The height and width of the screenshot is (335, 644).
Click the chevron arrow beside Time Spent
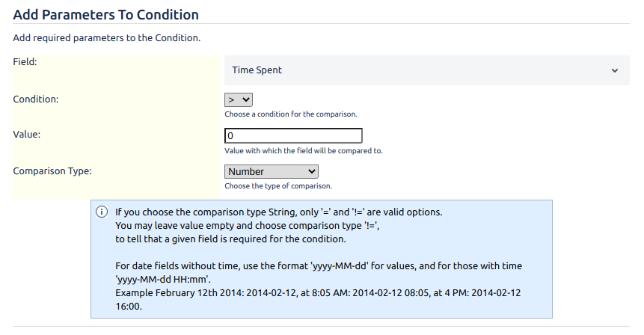(x=615, y=70)
